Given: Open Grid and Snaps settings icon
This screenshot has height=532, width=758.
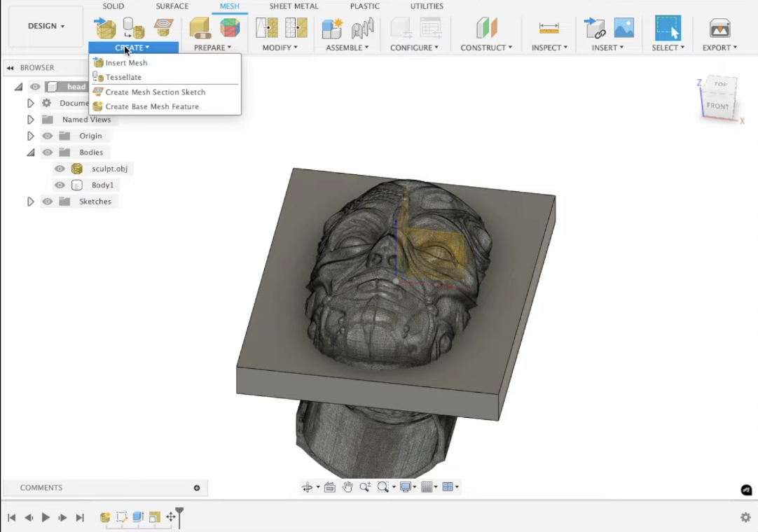Looking at the screenshot, I should tap(427, 487).
